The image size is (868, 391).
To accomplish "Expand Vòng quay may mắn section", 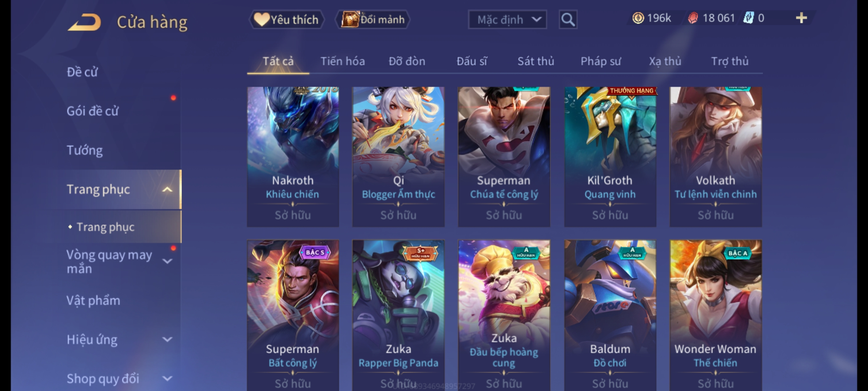I will (167, 261).
